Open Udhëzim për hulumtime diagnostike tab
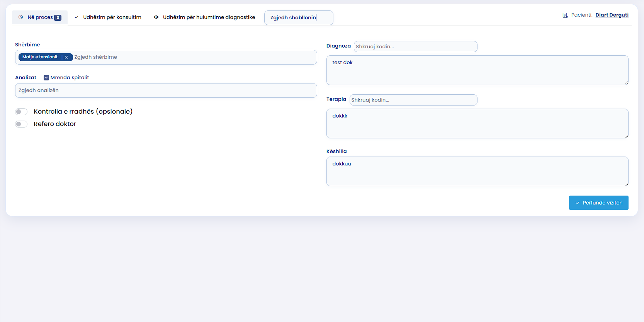This screenshot has height=322, width=644. pos(209,17)
